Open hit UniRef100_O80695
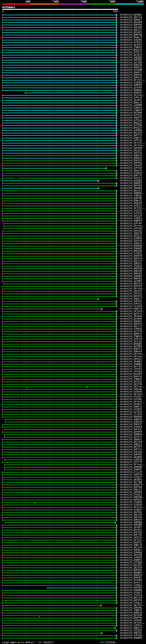 (131, 22)
